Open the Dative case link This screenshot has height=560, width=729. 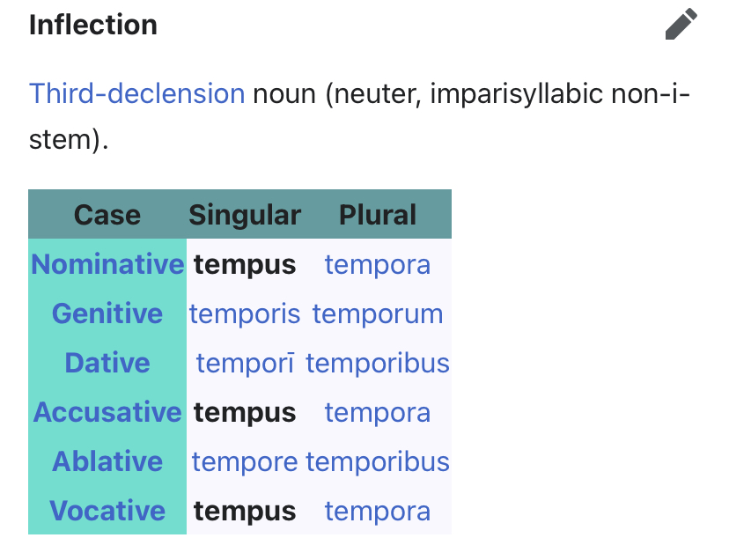pyautogui.click(x=107, y=363)
